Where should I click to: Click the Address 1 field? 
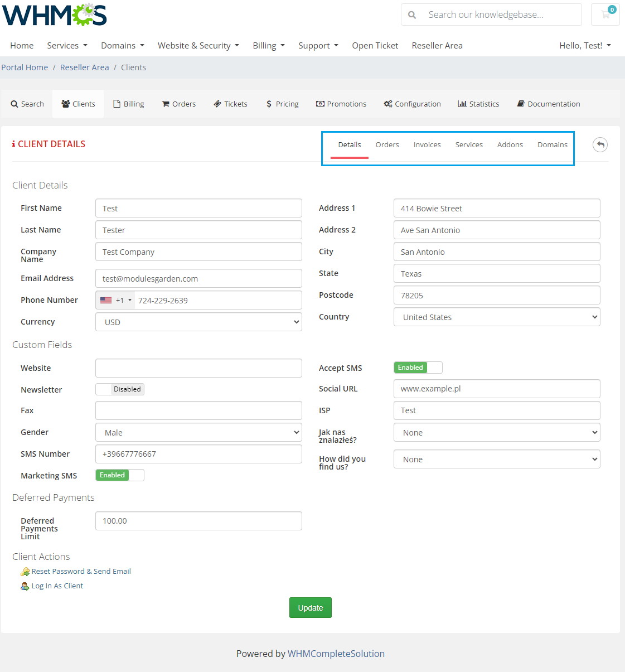497,208
